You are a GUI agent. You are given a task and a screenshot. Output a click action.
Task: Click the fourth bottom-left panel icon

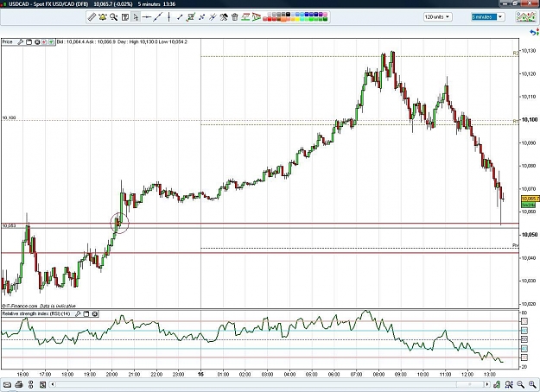[42, 384]
